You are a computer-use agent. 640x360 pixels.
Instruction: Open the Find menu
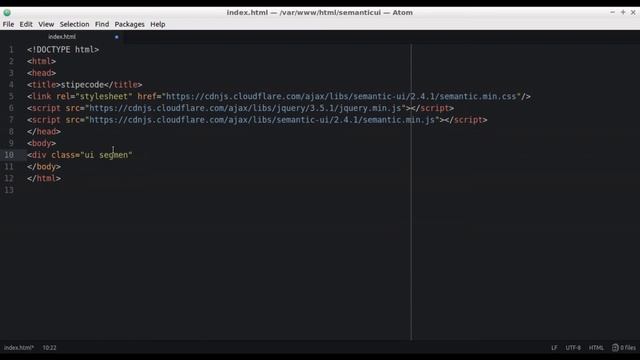click(x=102, y=24)
